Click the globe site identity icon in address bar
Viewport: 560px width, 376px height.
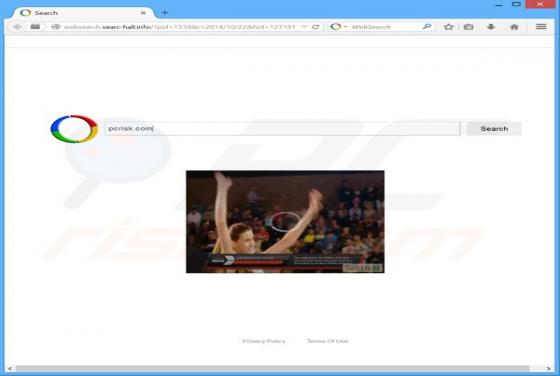56,27
